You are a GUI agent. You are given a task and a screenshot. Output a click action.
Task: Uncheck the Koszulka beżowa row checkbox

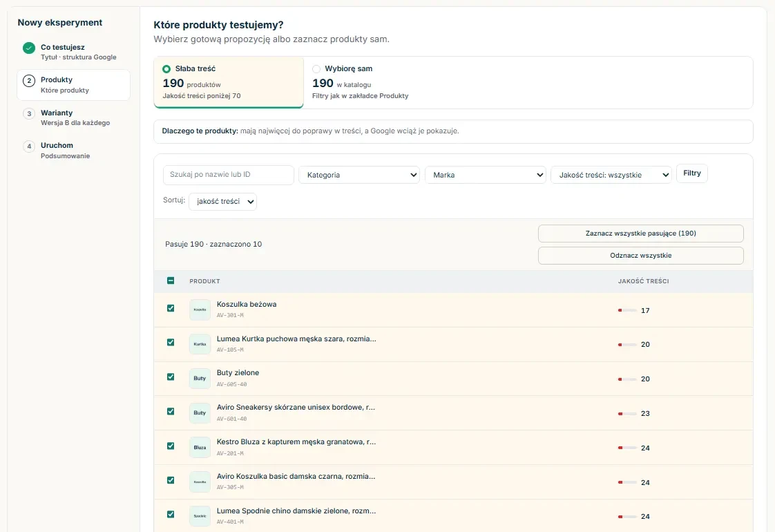point(171,308)
